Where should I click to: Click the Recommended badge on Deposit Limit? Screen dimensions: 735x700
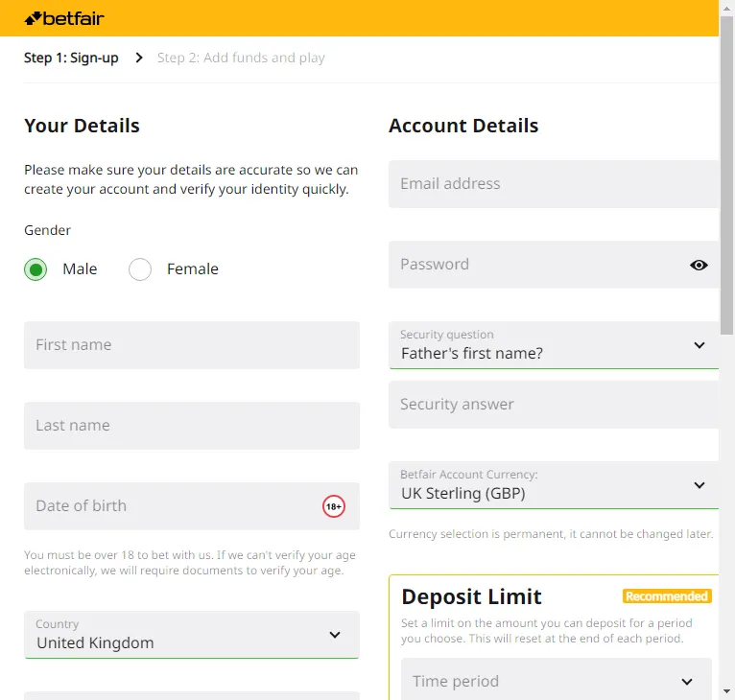tap(666, 596)
